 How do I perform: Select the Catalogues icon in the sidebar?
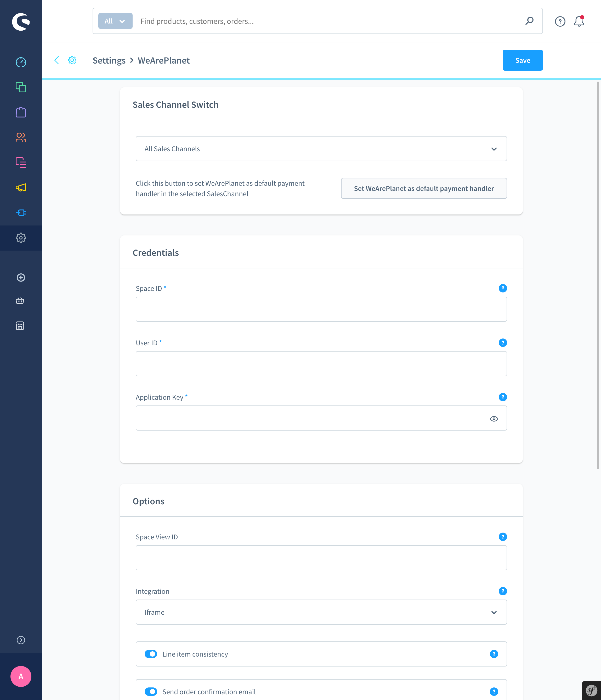click(21, 87)
